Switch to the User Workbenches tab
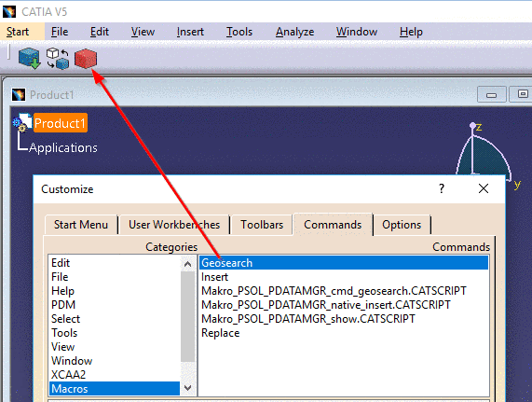This screenshot has width=532, height=402. coord(174,225)
